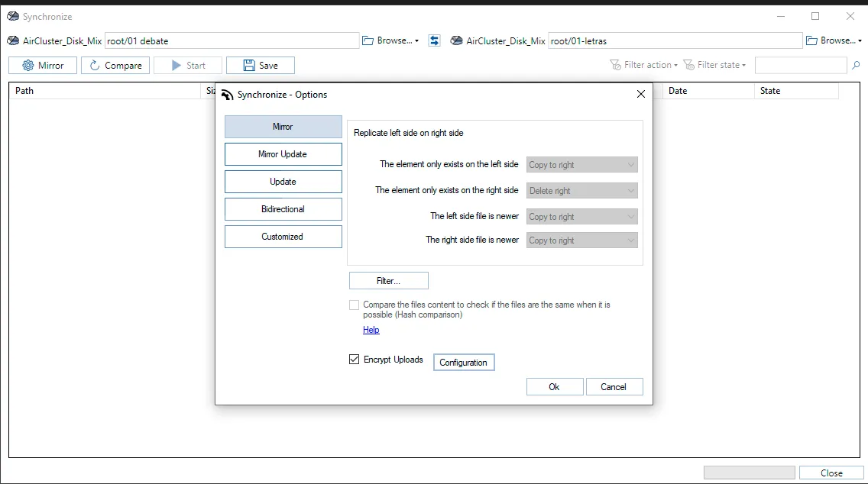This screenshot has width=868, height=484.
Task: Click the State column header
Action: click(x=797, y=91)
